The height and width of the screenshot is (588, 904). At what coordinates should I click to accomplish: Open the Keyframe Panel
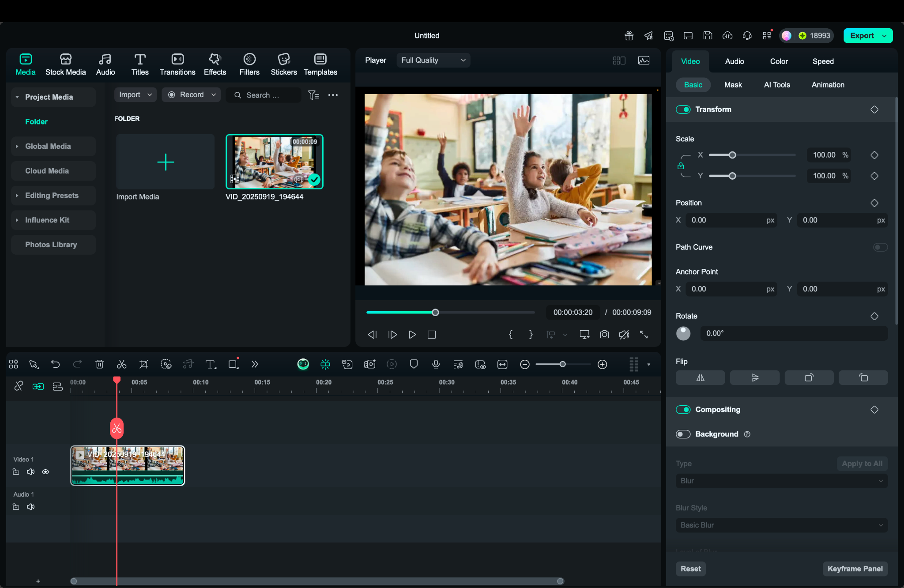click(855, 569)
